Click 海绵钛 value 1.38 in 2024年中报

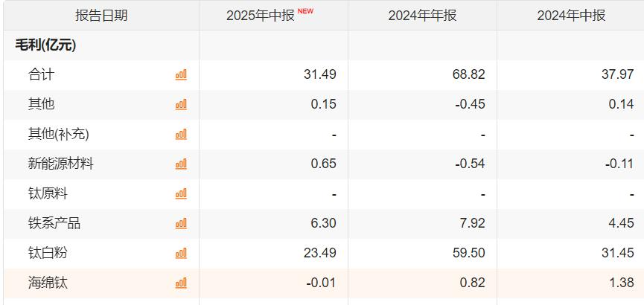[621, 283]
